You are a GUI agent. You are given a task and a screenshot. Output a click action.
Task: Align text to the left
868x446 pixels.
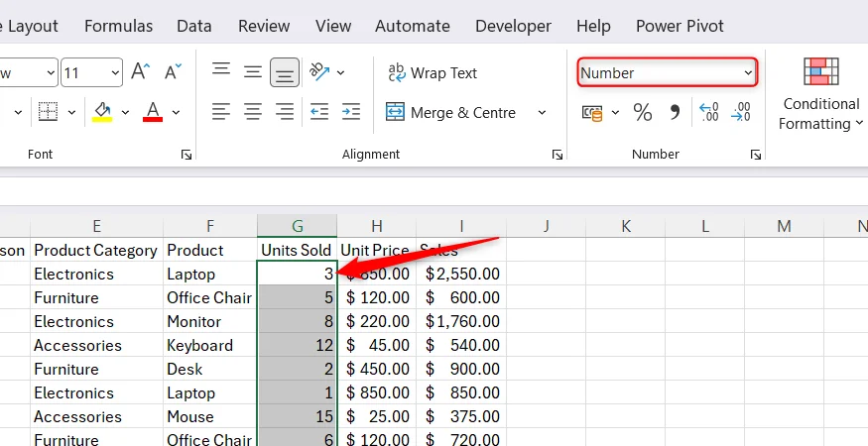221,112
